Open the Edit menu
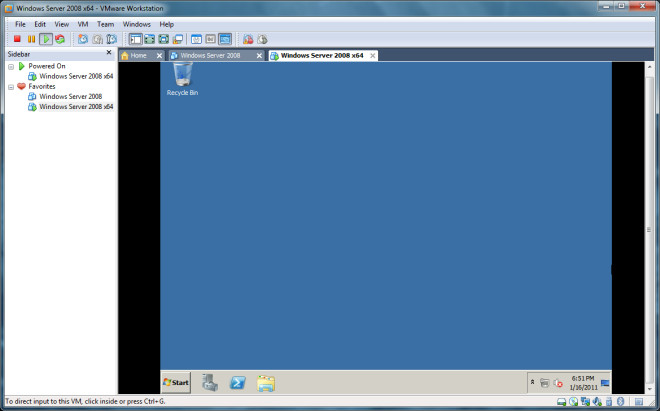This screenshot has height=411, width=660. click(40, 24)
